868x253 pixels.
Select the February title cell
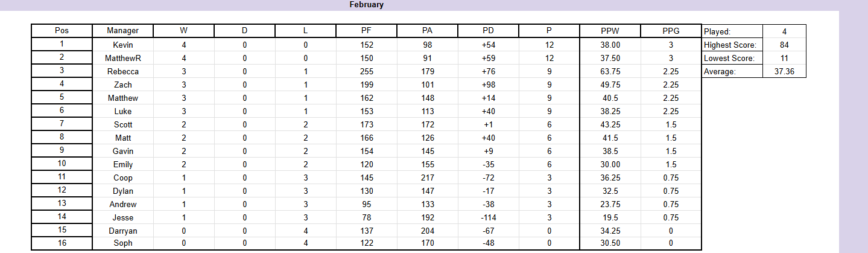(x=366, y=5)
